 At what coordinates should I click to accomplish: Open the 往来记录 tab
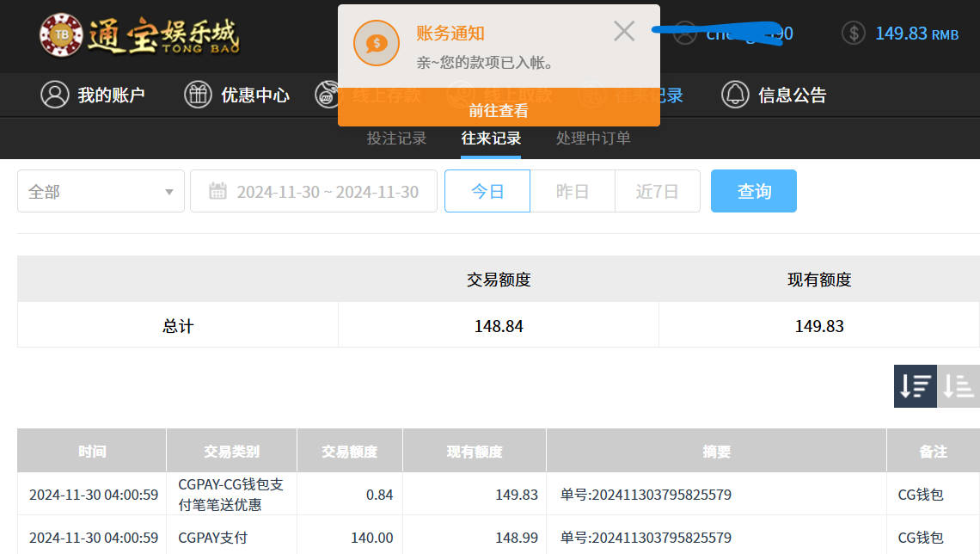tap(491, 136)
